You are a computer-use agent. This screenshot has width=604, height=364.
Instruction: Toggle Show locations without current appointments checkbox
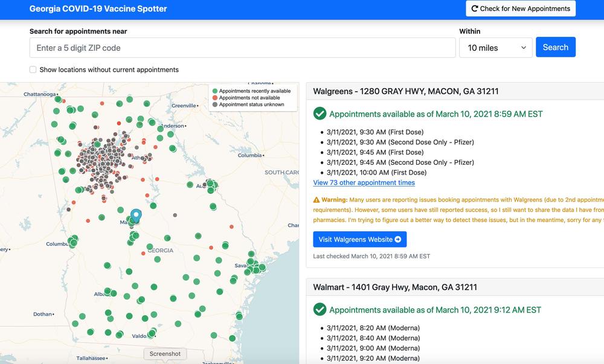pos(33,69)
